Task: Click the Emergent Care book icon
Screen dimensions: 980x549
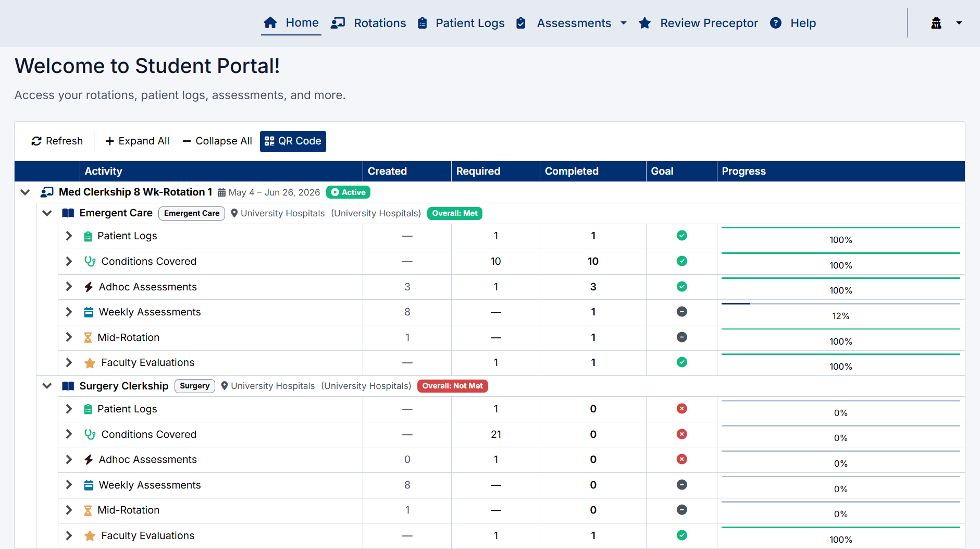Action: point(68,213)
